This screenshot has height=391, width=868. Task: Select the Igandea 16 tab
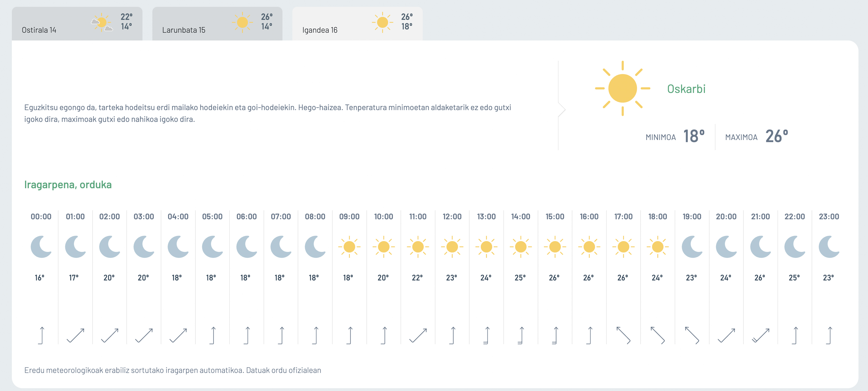click(357, 24)
